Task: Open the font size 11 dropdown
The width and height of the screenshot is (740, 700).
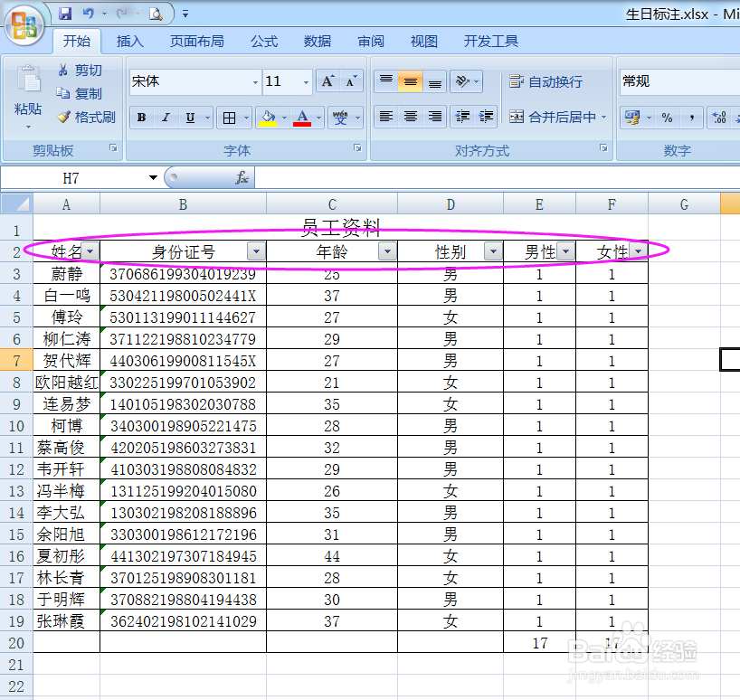Action: [x=306, y=82]
